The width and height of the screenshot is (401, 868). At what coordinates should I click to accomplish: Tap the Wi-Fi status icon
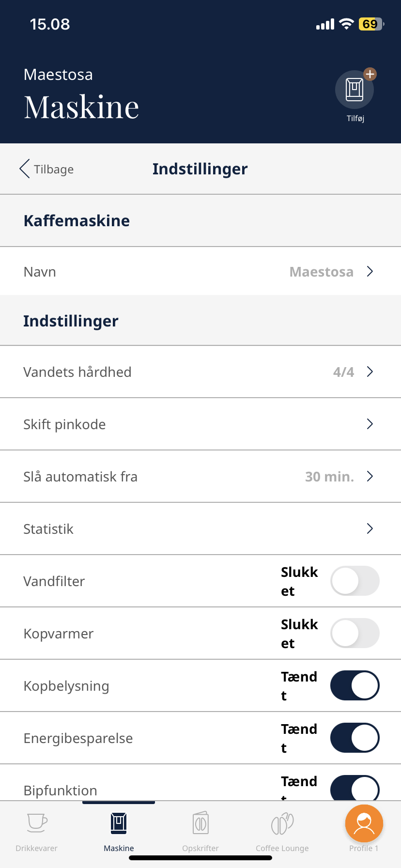(x=346, y=24)
